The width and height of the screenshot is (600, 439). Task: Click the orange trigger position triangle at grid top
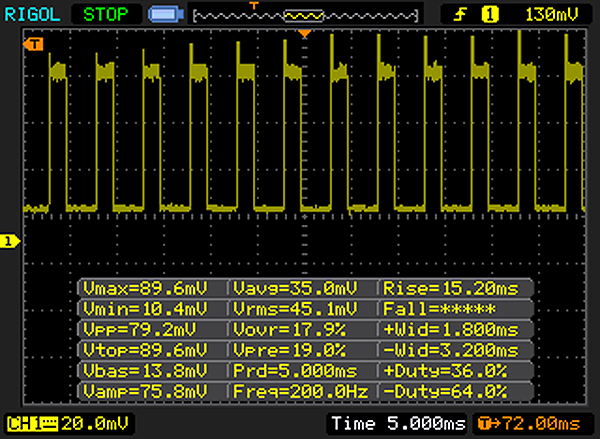pyautogui.click(x=305, y=34)
